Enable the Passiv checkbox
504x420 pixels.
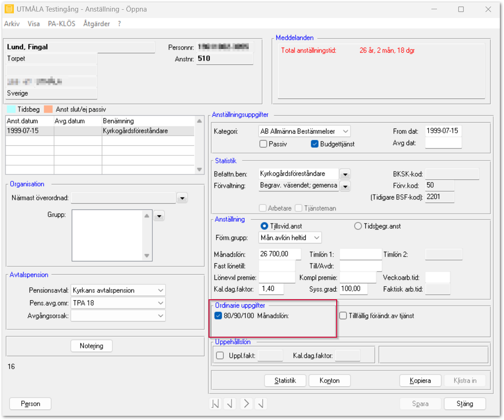264,144
